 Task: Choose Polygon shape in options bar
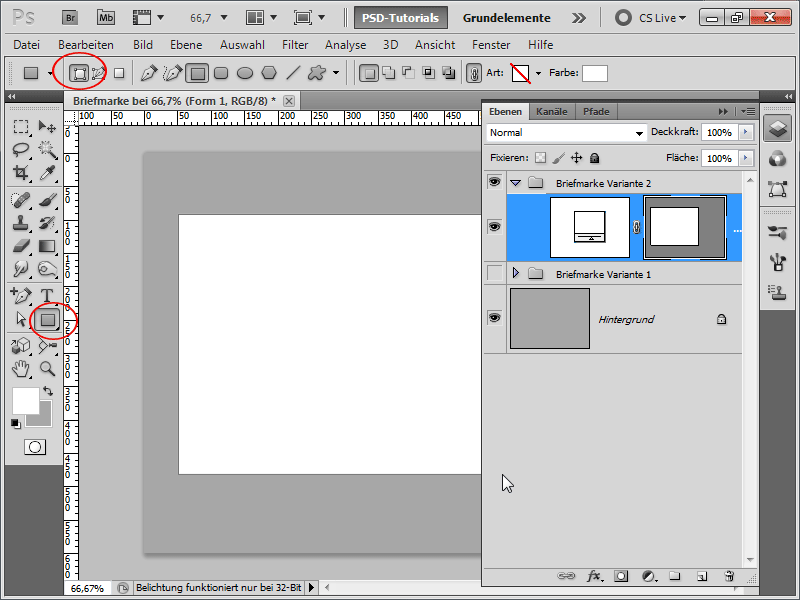point(269,73)
